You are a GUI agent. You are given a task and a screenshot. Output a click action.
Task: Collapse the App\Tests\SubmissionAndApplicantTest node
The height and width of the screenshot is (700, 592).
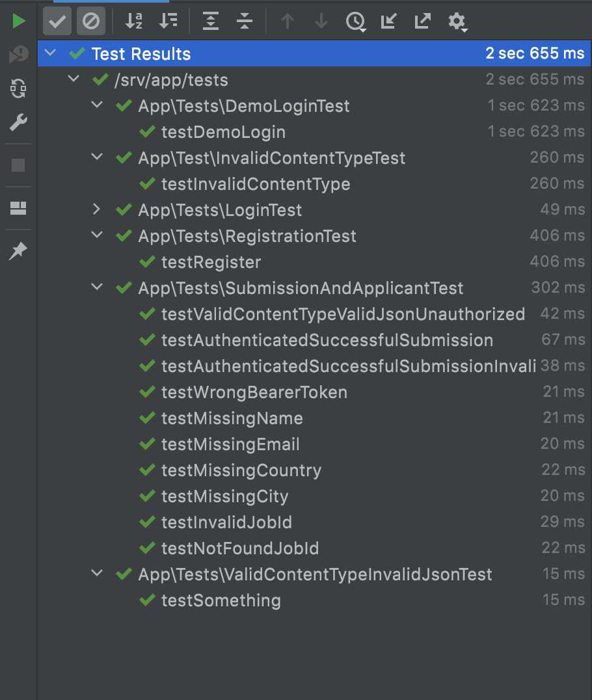pos(97,288)
